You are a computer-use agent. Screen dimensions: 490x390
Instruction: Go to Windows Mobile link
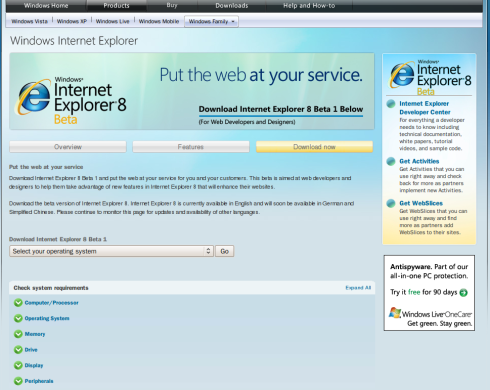159,21
